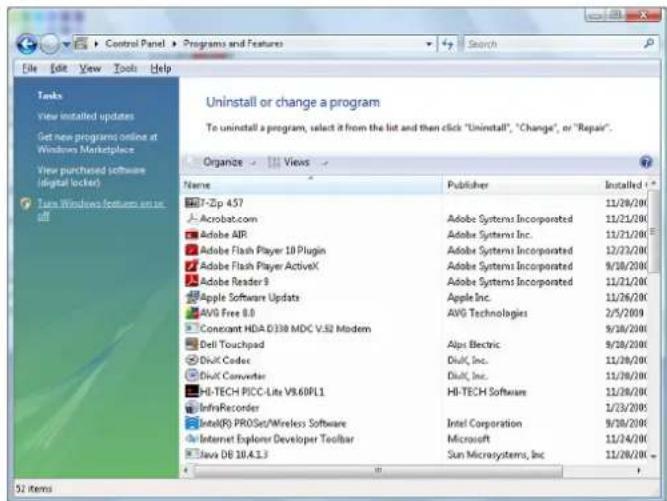Click Turn Windows features on or off
The height and width of the screenshot is (501, 667).
101,210
